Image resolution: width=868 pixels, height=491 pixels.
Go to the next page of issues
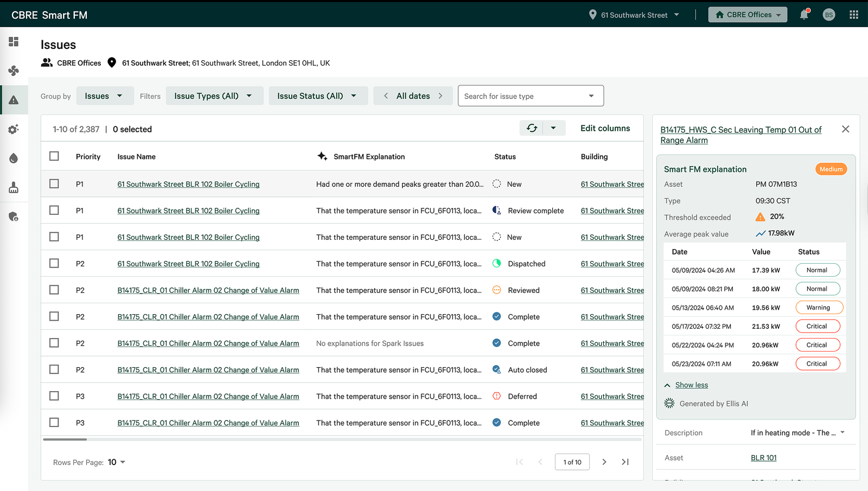tap(604, 462)
